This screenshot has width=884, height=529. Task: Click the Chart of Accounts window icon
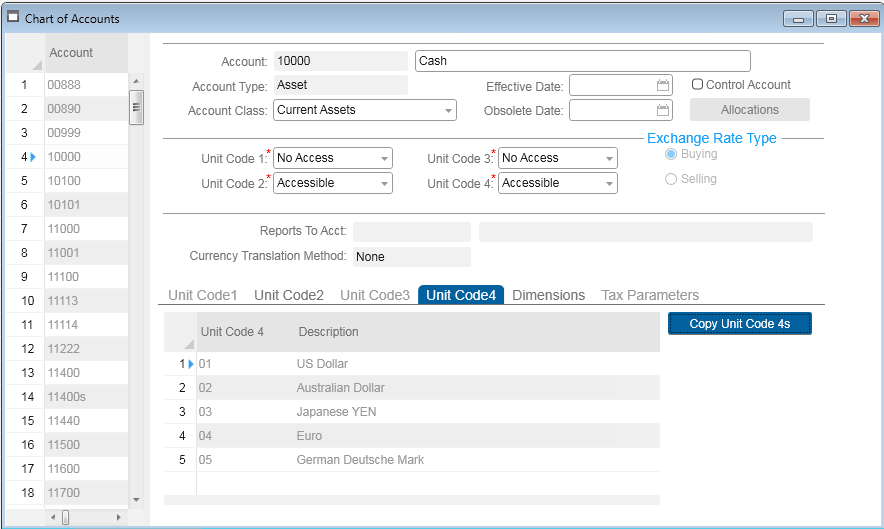click(14, 17)
